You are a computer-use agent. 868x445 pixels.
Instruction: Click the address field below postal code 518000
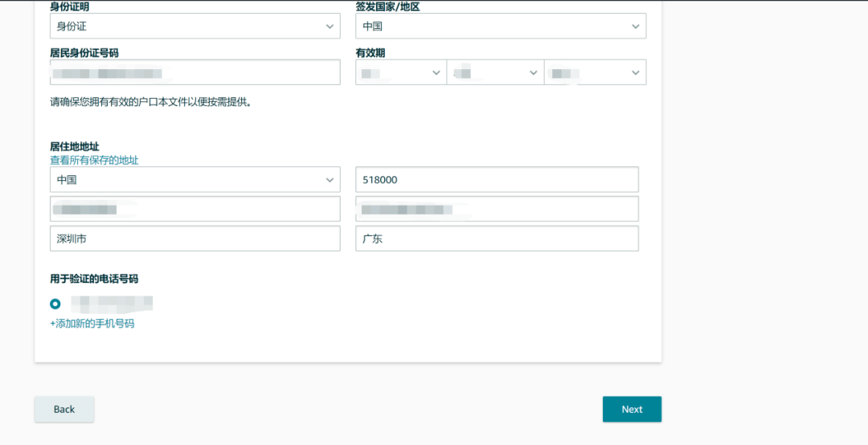click(x=497, y=209)
